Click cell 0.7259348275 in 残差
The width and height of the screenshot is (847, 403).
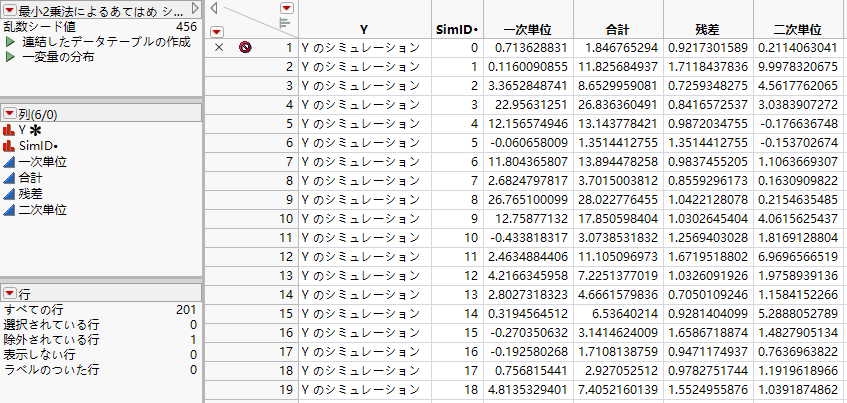click(708, 86)
